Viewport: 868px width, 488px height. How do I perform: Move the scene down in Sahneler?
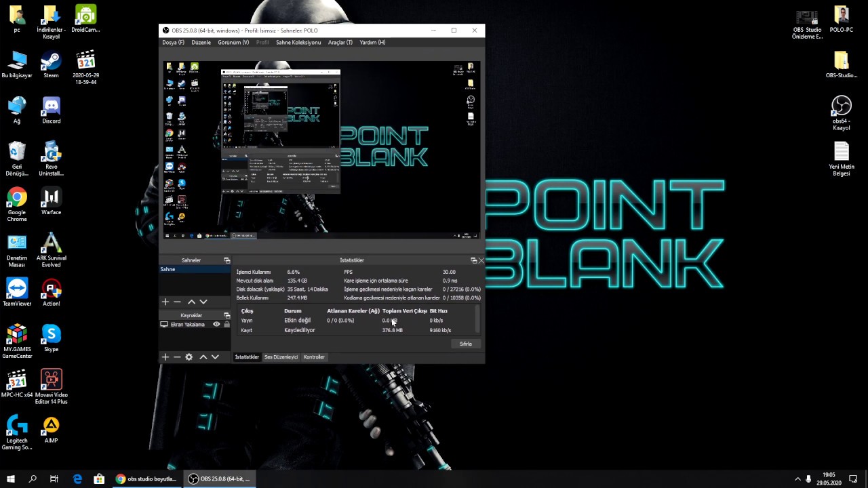pos(203,302)
